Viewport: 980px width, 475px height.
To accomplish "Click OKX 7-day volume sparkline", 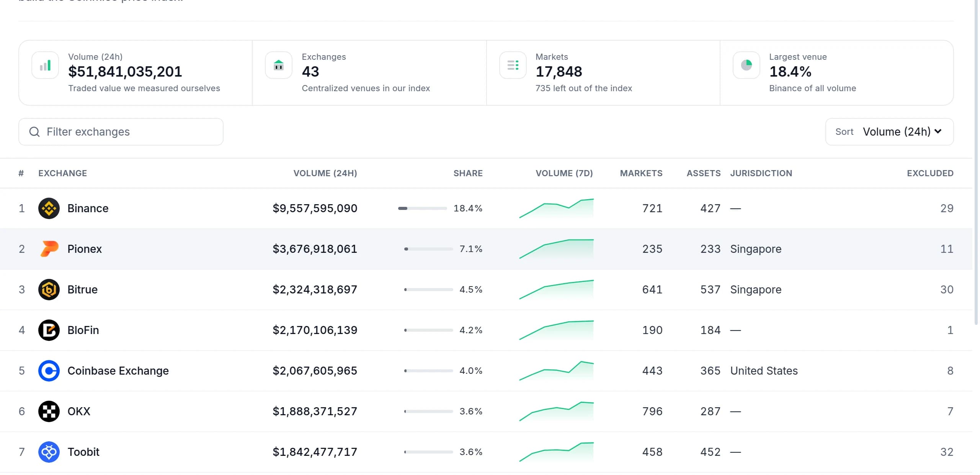I will pos(557,411).
